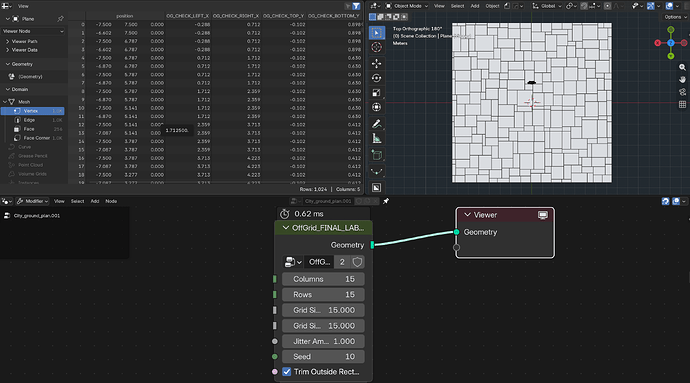Toggle selected-only filter in spreadsheet header

[x=348, y=6]
